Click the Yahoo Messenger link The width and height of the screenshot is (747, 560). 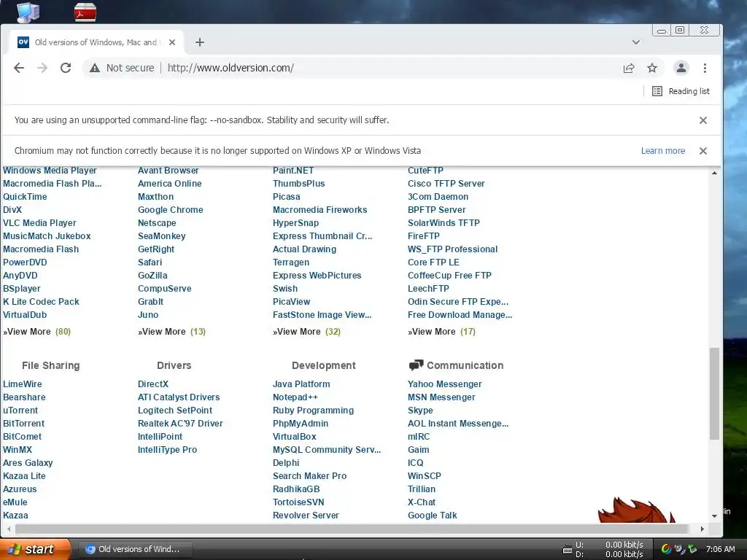(x=444, y=384)
